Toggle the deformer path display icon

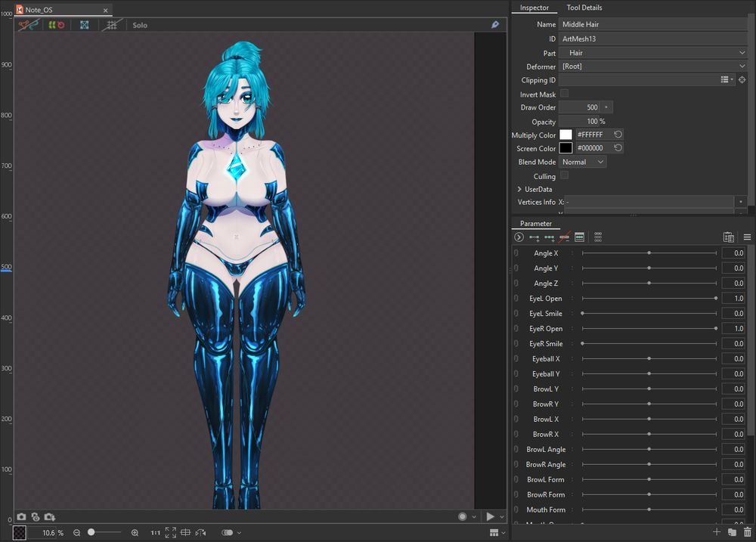coord(28,25)
